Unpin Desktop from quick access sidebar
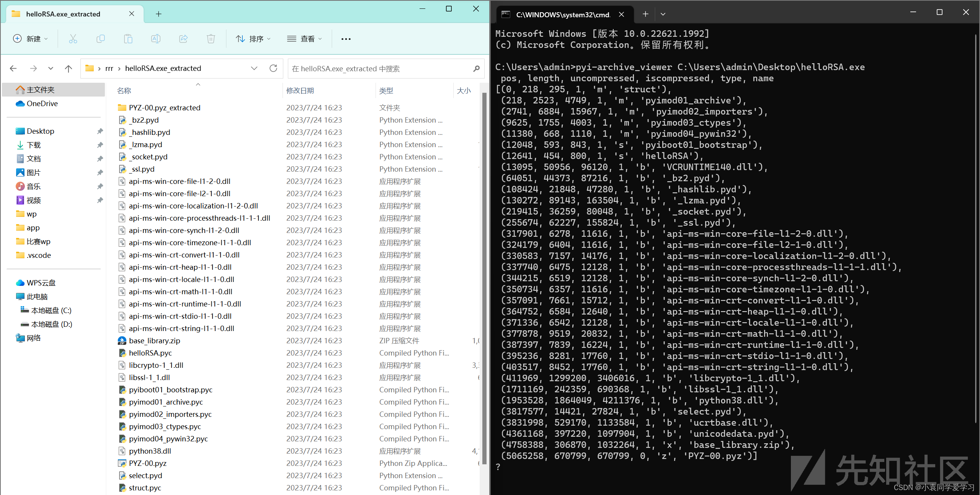Viewport: 980px width, 495px height. click(x=100, y=131)
